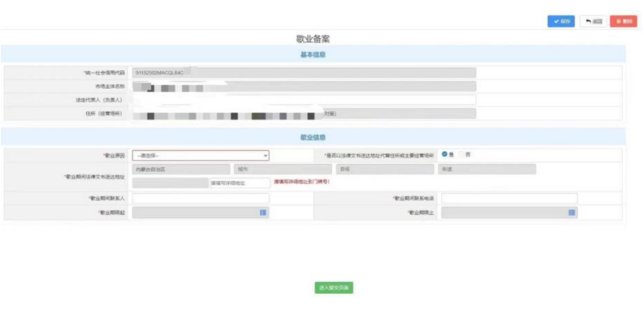Open the 县级 county selector
644x309 pixels.
pyautogui.click(x=384, y=169)
